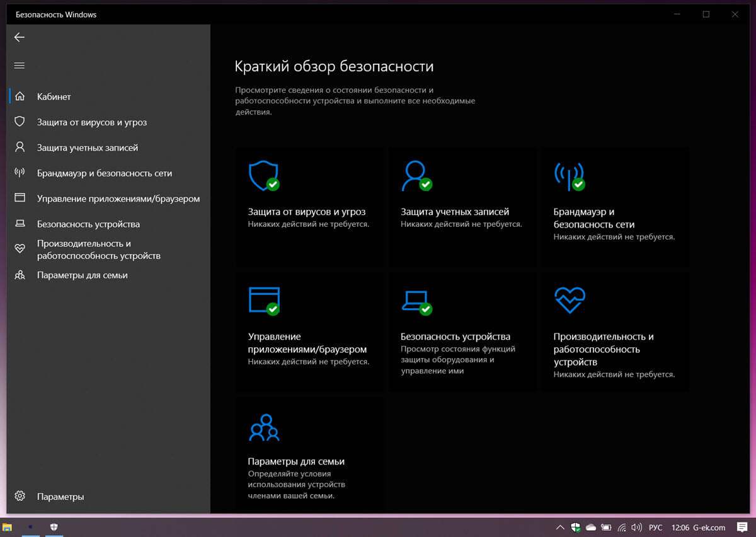Viewport: 756px width, 537px height.
Task: Click the Краткий обзор безопасности heading
Action: (334, 66)
